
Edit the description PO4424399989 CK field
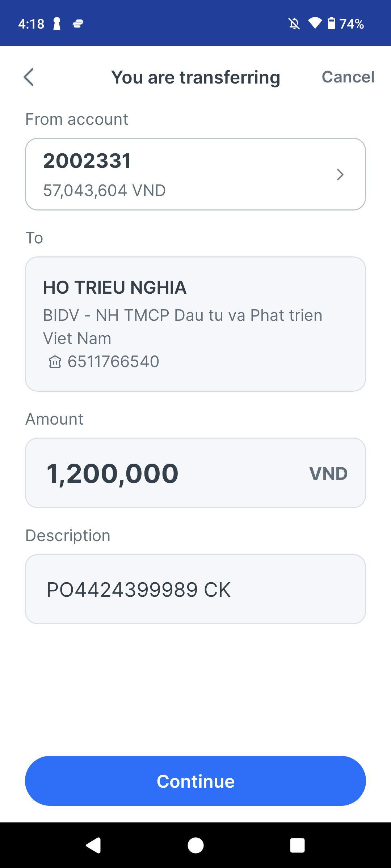195,589
